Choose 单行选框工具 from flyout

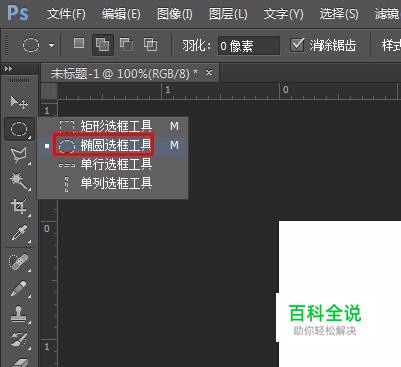tap(113, 164)
